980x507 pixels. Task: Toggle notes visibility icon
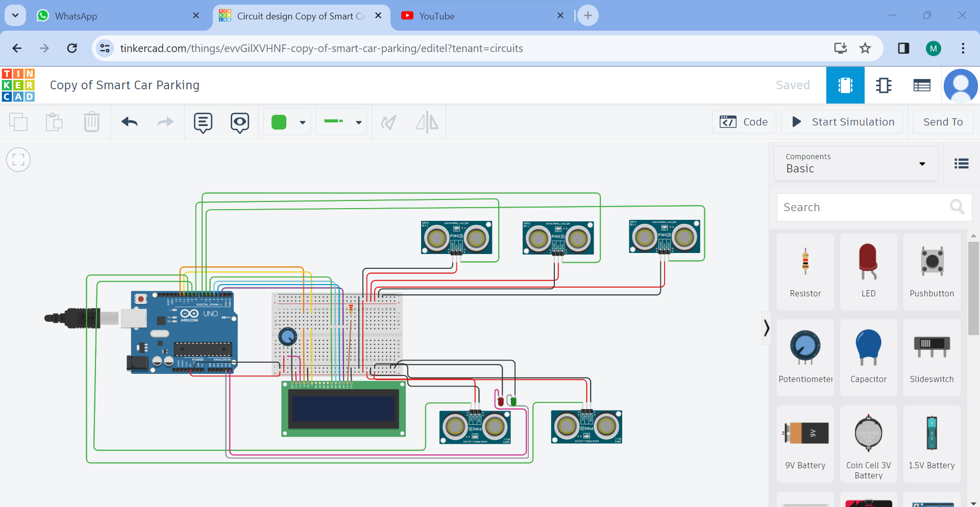pos(239,122)
